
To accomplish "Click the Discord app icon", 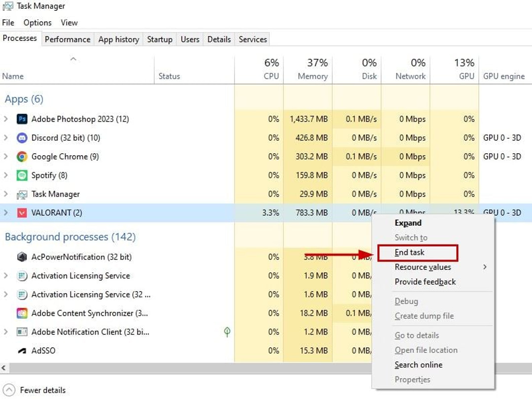I will (21, 138).
